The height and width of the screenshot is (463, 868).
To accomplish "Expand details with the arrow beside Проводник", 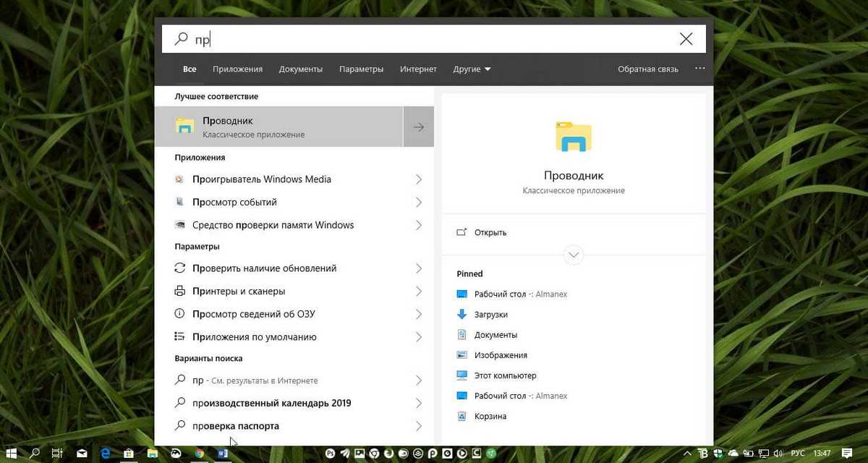I will pos(418,127).
